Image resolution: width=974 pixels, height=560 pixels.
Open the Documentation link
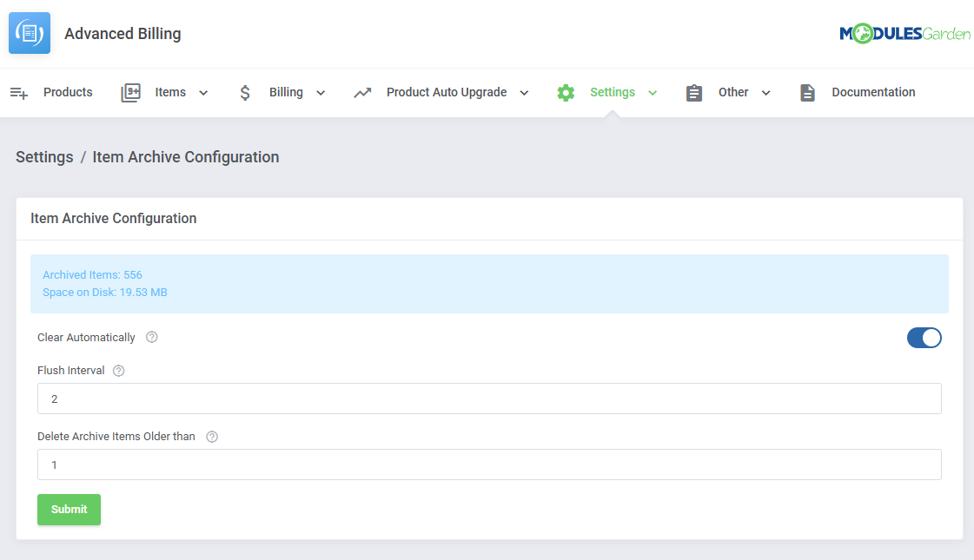tap(873, 92)
